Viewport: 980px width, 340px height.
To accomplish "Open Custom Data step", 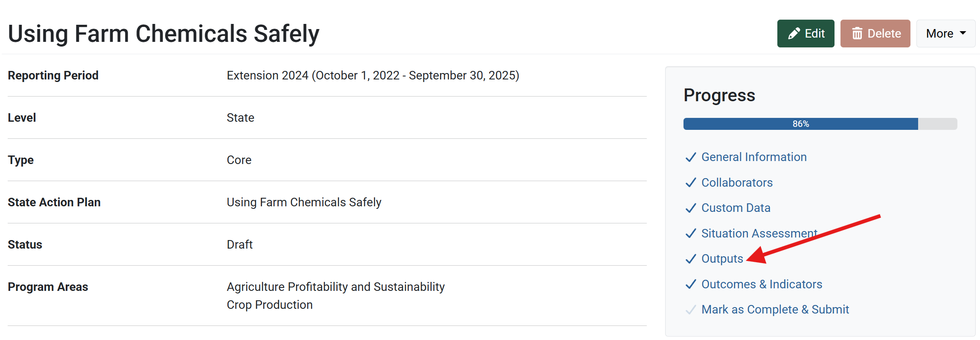I will coord(736,208).
